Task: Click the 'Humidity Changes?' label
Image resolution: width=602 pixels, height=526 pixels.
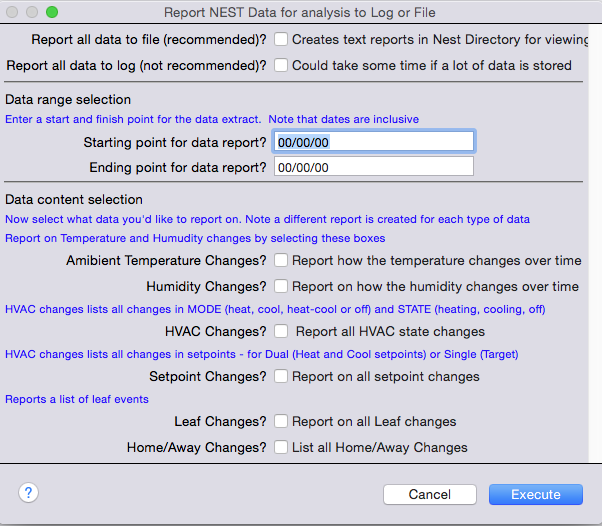Action: tap(206, 286)
